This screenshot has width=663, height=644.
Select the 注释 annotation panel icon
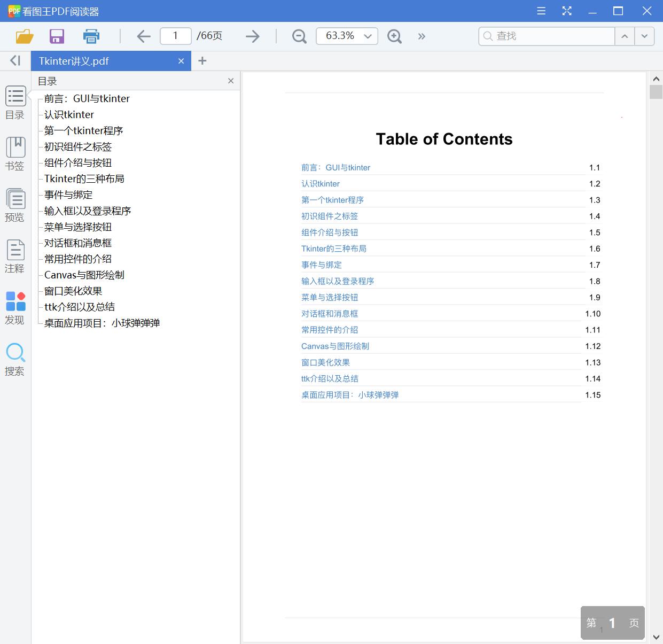15,256
